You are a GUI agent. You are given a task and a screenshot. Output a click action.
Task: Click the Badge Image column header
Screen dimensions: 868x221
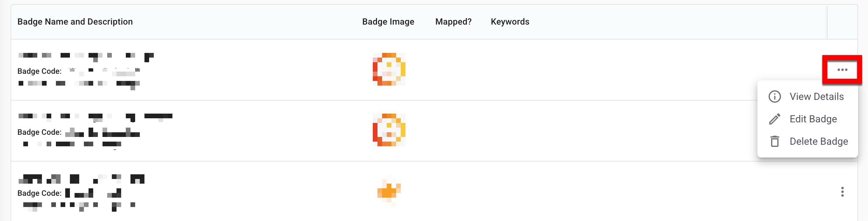pyautogui.click(x=388, y=21)
